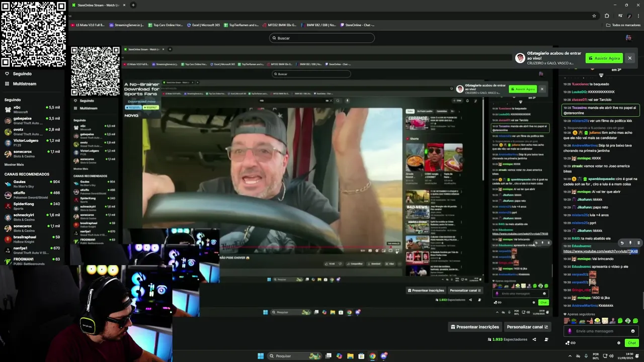Viewport: 644px width, 362px height.
Task: Open the Excel Microsoft 365 bookmark
Action: click(x=204, y=25)
